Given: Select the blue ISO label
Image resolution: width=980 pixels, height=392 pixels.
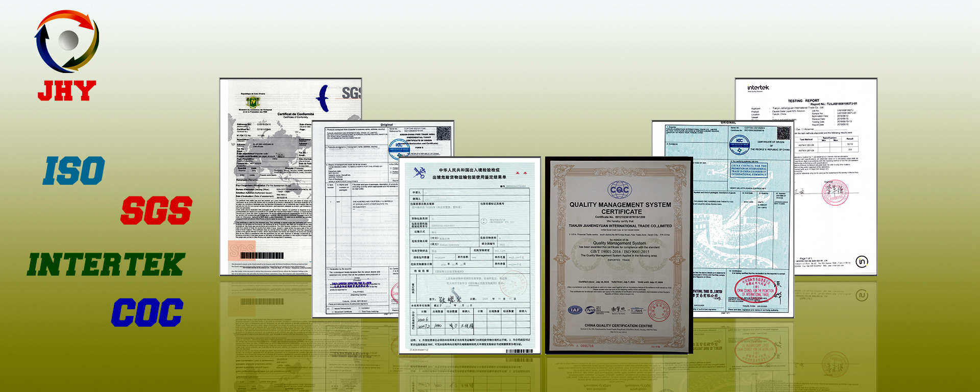Looking at the screenshot, I should click(x=74, y=171).
